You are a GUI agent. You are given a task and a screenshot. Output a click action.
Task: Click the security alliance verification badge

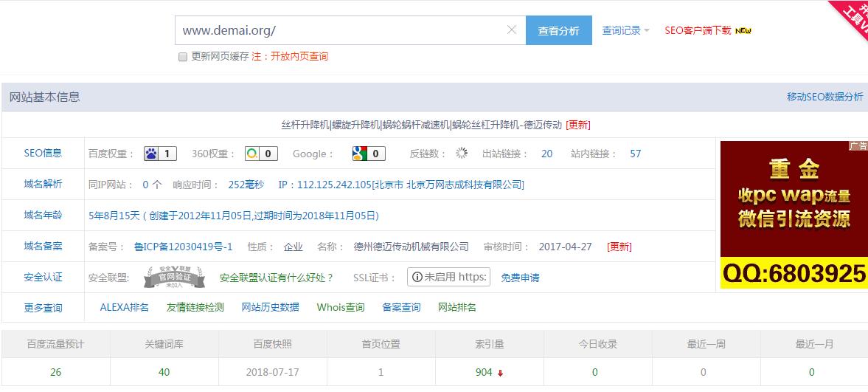tap(174, 278)
